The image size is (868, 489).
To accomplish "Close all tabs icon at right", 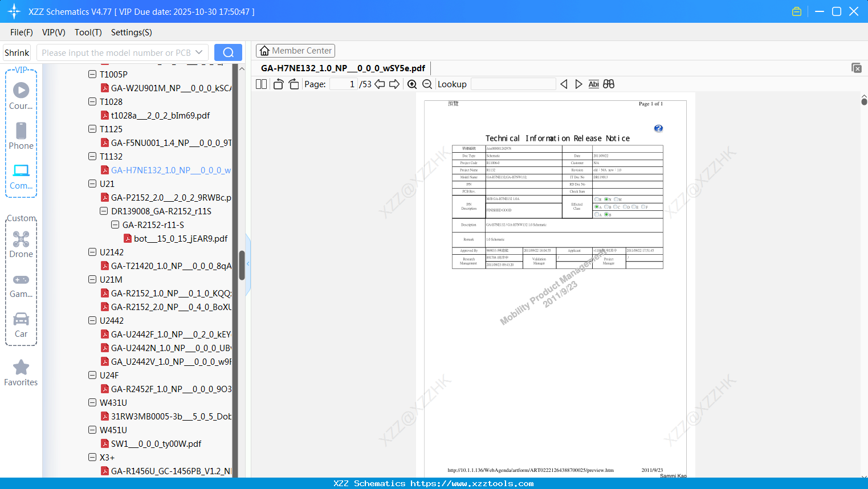I will tap(857, 68).
